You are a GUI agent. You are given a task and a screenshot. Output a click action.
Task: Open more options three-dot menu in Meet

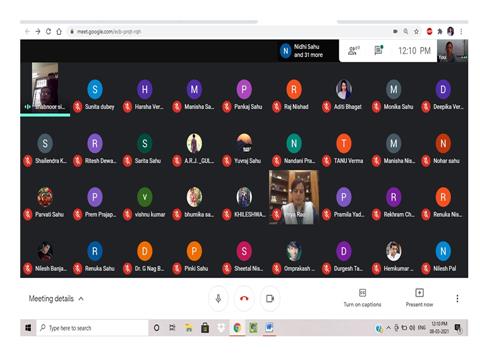click(x=457, y=298)
